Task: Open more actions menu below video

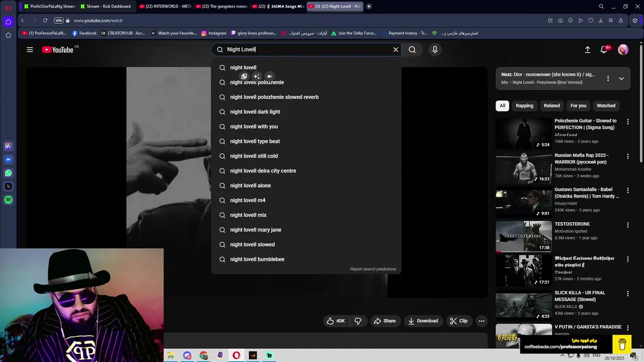Action: tap(481, 321)
